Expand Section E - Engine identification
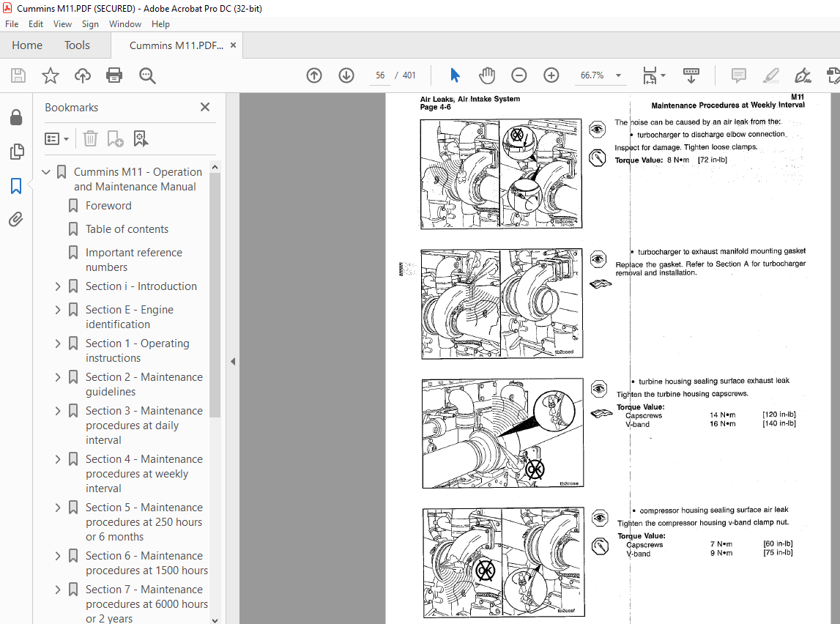The image size is (840, 624). (58, 310)
